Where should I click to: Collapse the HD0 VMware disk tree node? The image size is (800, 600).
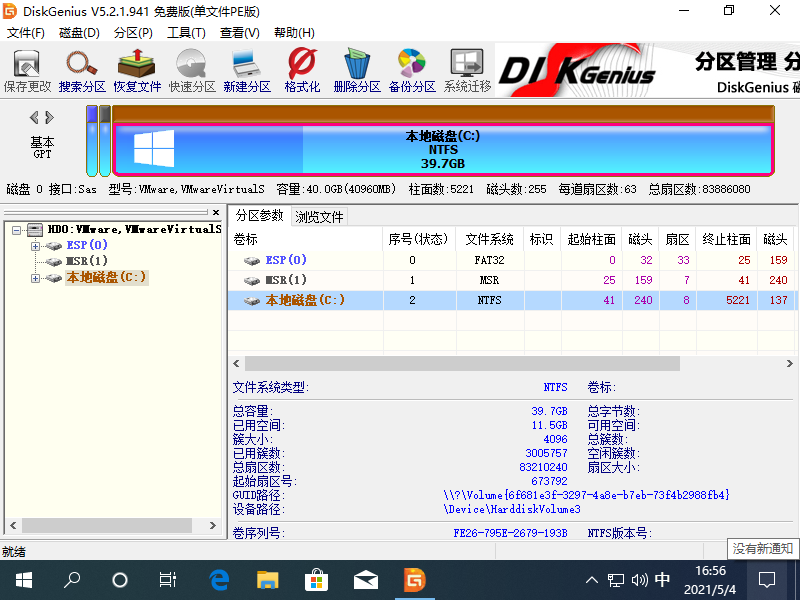[19, 230]
